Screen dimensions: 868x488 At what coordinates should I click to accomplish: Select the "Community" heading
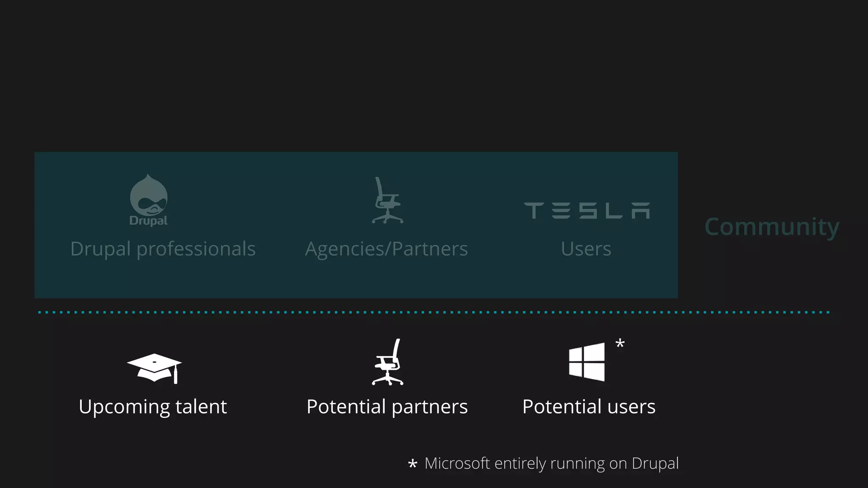click(x=772, y=227)
